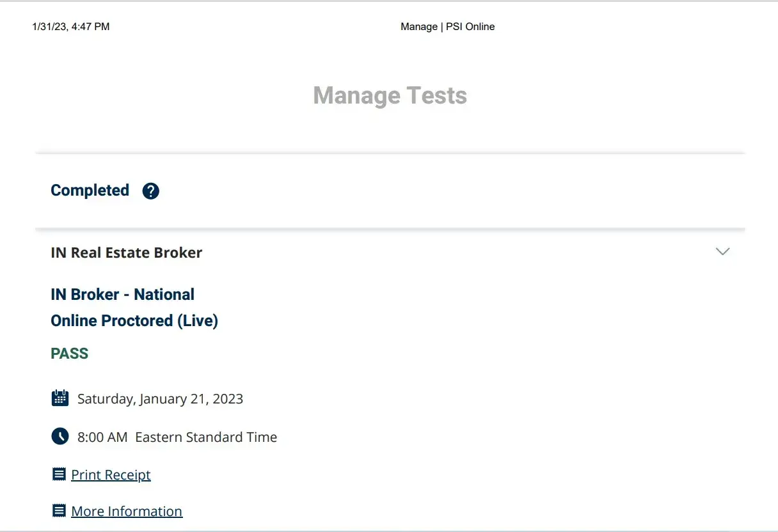The height and width of the screenshot is (532, 778).
Task: Click the IN Broker - National test name
Action: pyautogui.click(x=122, y=295)
